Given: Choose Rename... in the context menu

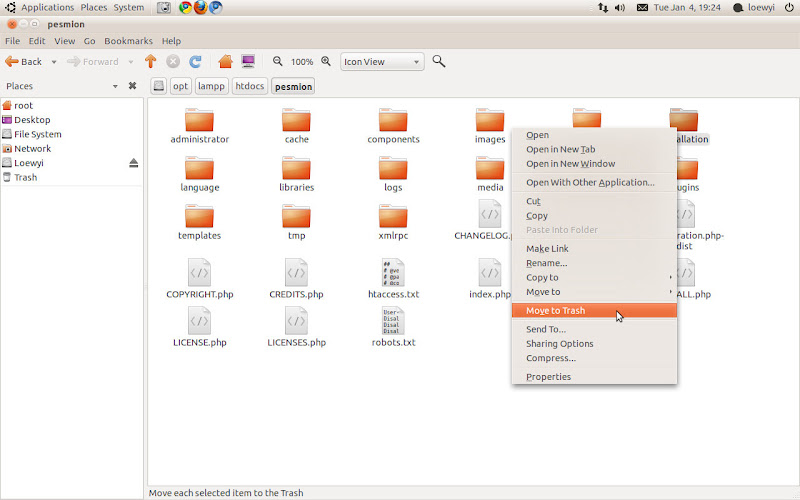Looking at the screenshot, I should (594, 263).
